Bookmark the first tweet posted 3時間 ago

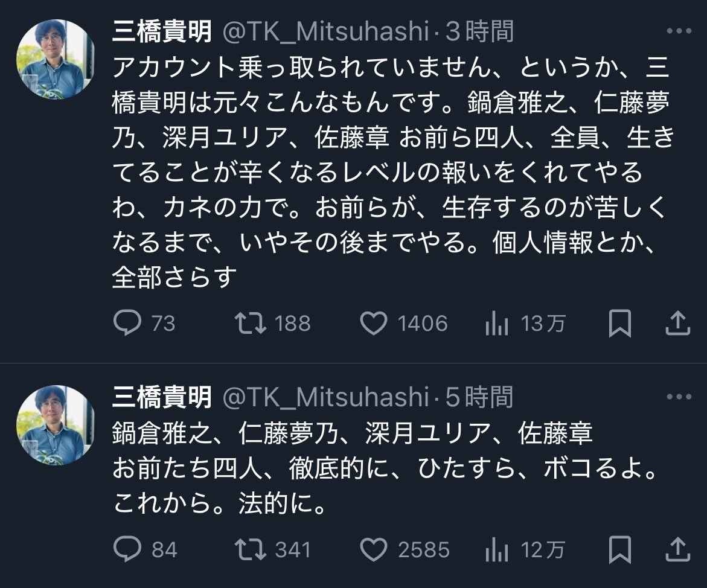619,324
